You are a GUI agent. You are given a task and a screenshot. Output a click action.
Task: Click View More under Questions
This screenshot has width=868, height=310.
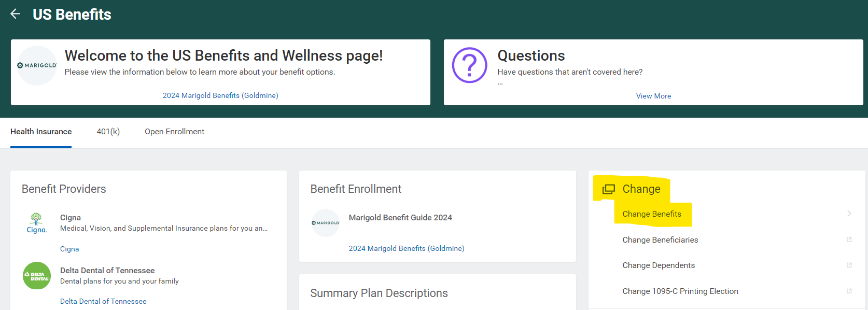tap(653, 96)
